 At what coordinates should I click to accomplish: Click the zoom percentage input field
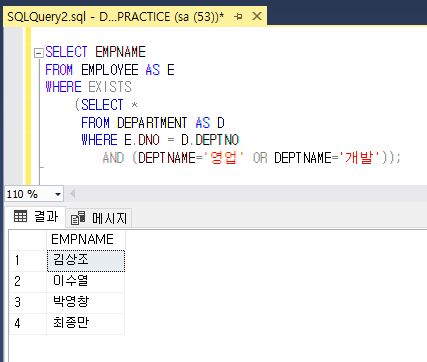point(29,194)
